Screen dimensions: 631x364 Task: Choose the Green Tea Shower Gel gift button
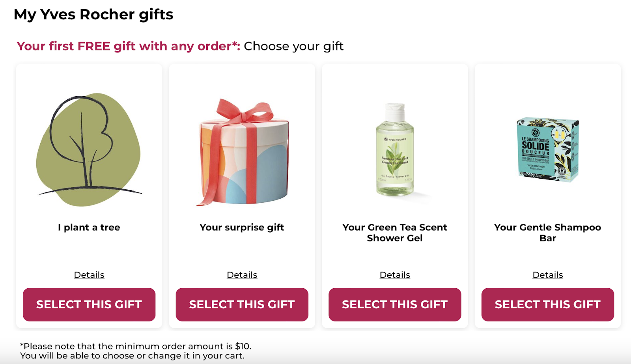tap(395, 304)
